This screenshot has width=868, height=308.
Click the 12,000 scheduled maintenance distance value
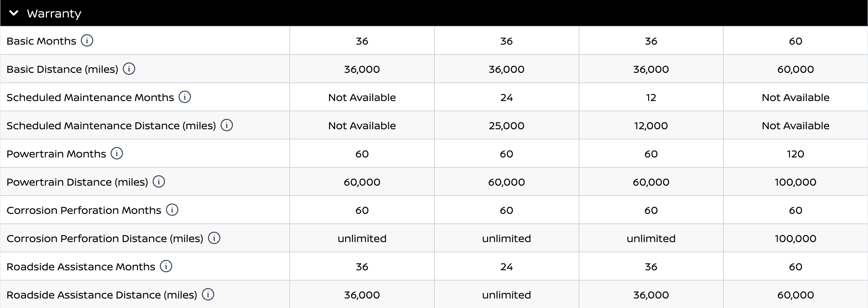[651, 126]
